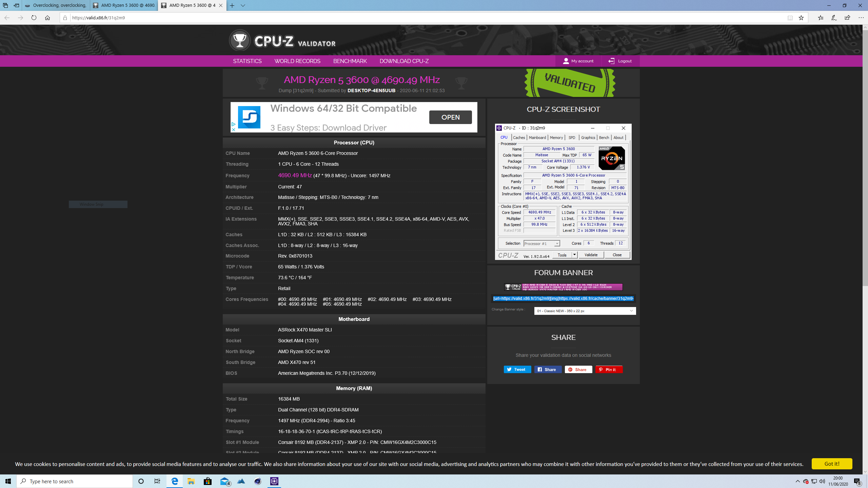Click the Facebook Share button
868x488 pixels.
pyautogui.click(x=548, y=369)
